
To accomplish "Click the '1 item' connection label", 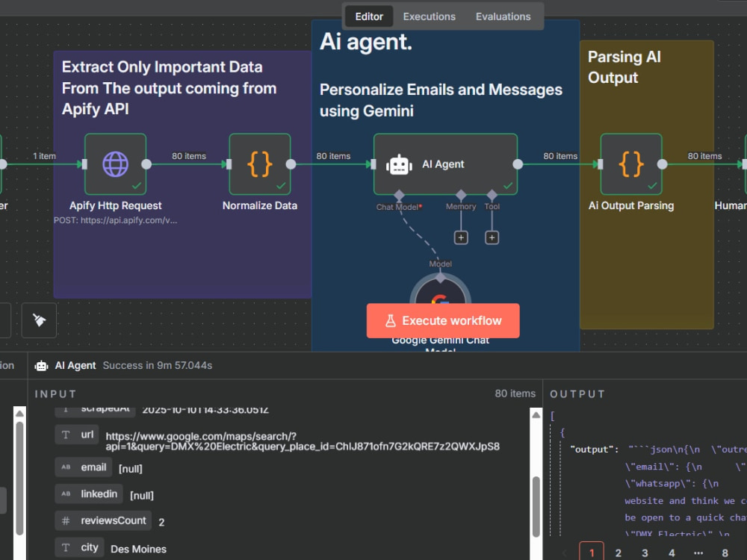I will [44, 156].
